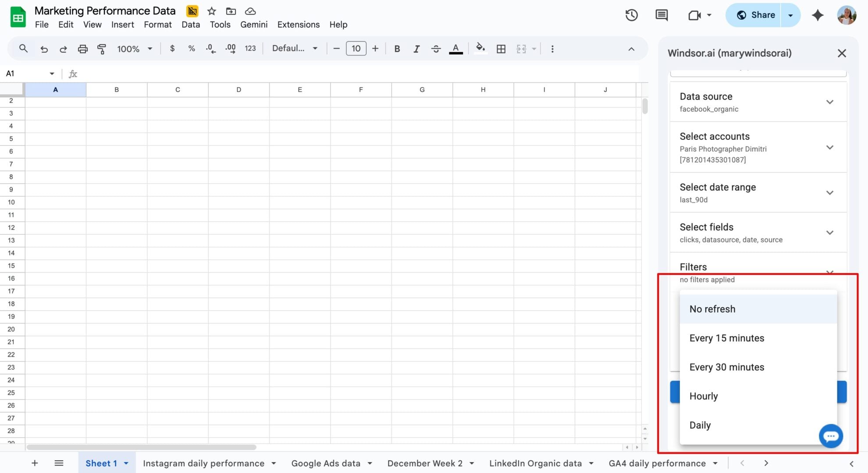Activate the paint format tool

(x=102, y=49)
